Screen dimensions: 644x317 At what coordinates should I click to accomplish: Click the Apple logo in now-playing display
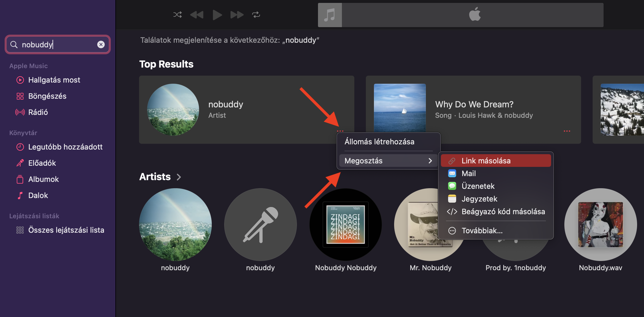click(475, 14)
